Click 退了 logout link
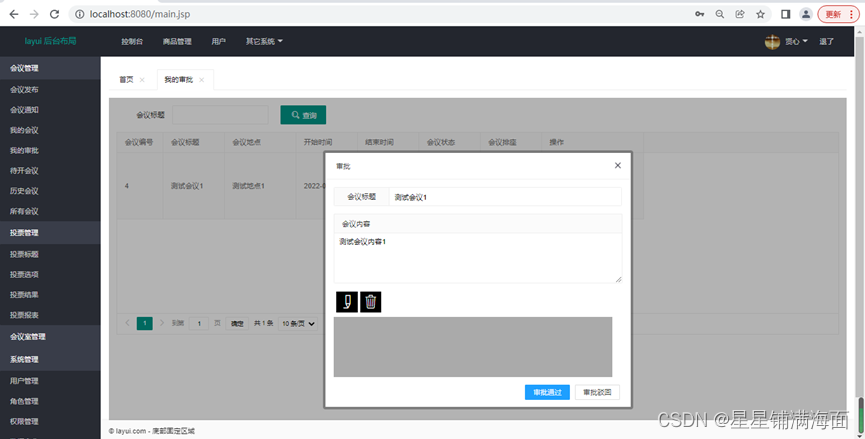The height and width of the screenshot is (439, 865). pyautogui.click(x=826, y=41)
